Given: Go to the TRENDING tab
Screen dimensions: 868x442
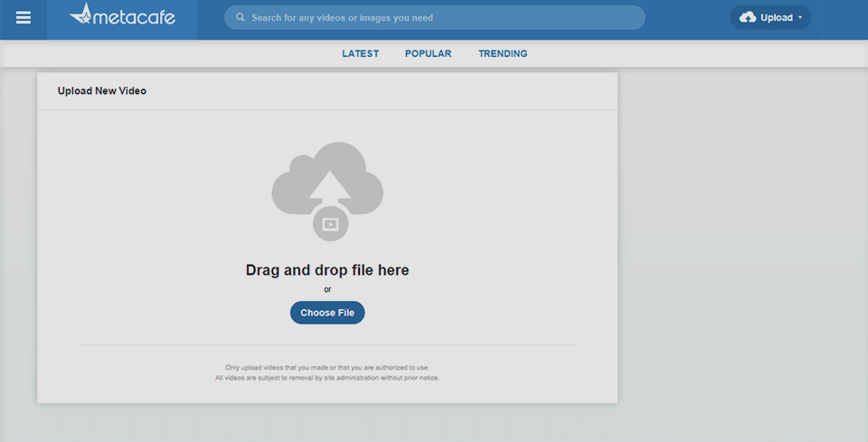Looking at the screenshot, I should [x=503, y=53].
